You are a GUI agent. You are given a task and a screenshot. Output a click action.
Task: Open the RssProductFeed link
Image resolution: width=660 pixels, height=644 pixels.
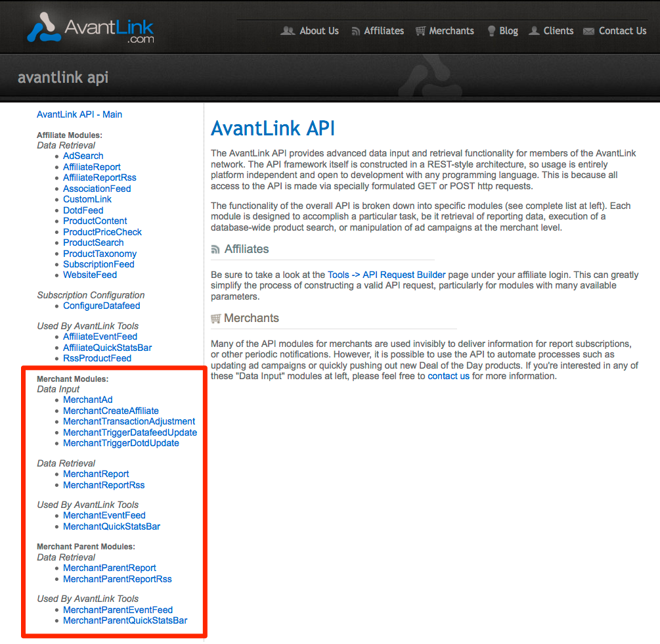pyautogui.click(x=97, y=358)
